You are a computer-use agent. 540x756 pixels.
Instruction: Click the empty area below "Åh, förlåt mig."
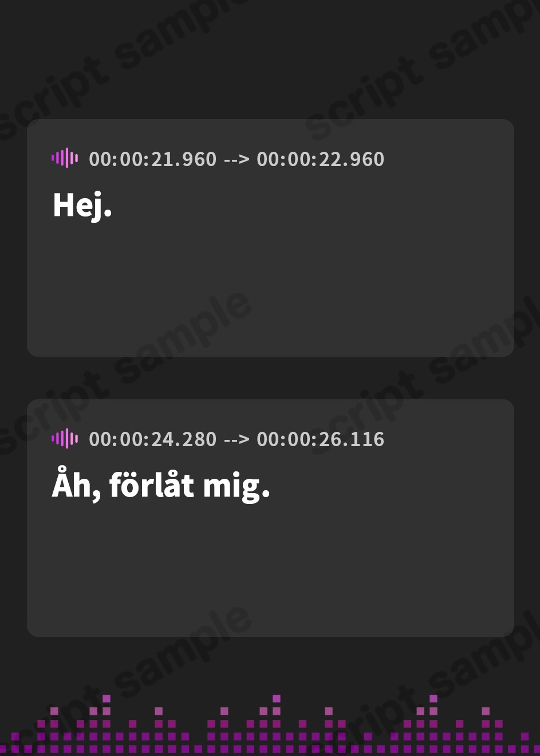tap(269, 567)
